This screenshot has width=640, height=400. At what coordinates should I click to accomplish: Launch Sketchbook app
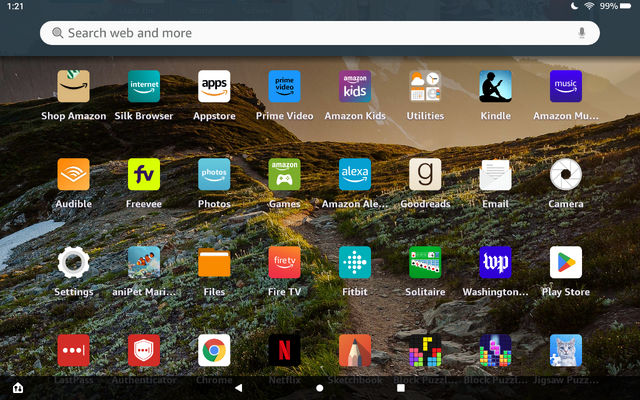pos(355,350)
